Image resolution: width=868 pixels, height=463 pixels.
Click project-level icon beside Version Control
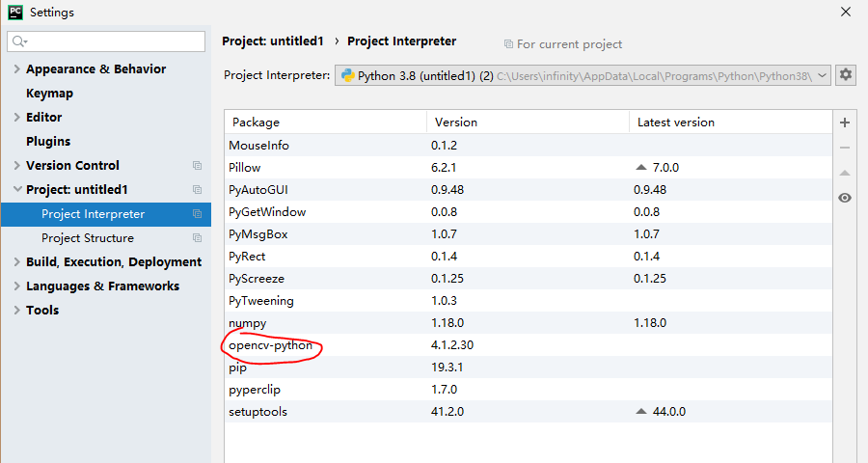[197, 166]
